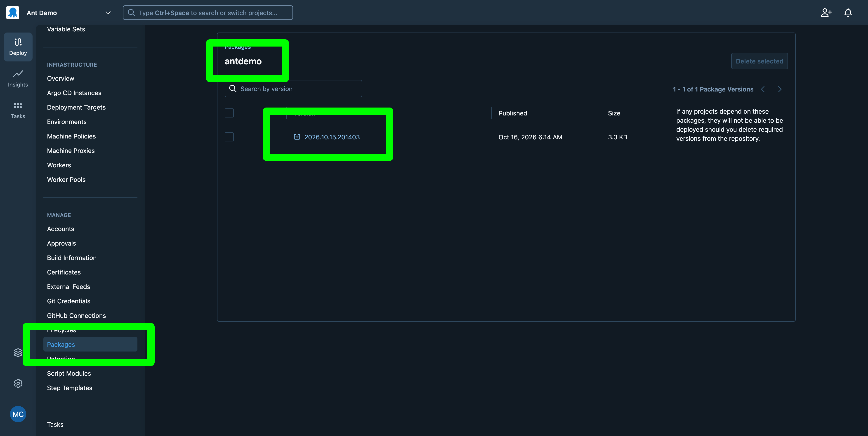Image resolution: width=868 pixels, height=436 pixels.
Task: Open the MC user avatar menu
Action: pos(18,414)
